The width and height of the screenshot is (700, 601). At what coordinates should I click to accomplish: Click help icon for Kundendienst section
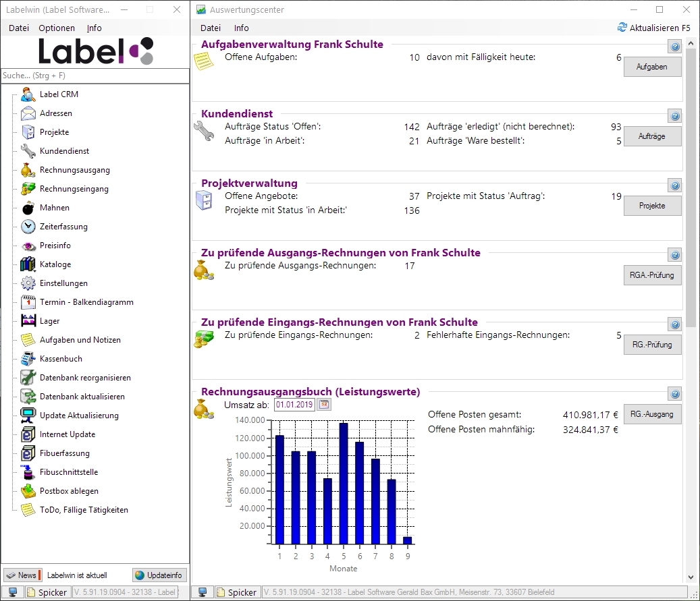pyautogui.click(x=675, y=116)
